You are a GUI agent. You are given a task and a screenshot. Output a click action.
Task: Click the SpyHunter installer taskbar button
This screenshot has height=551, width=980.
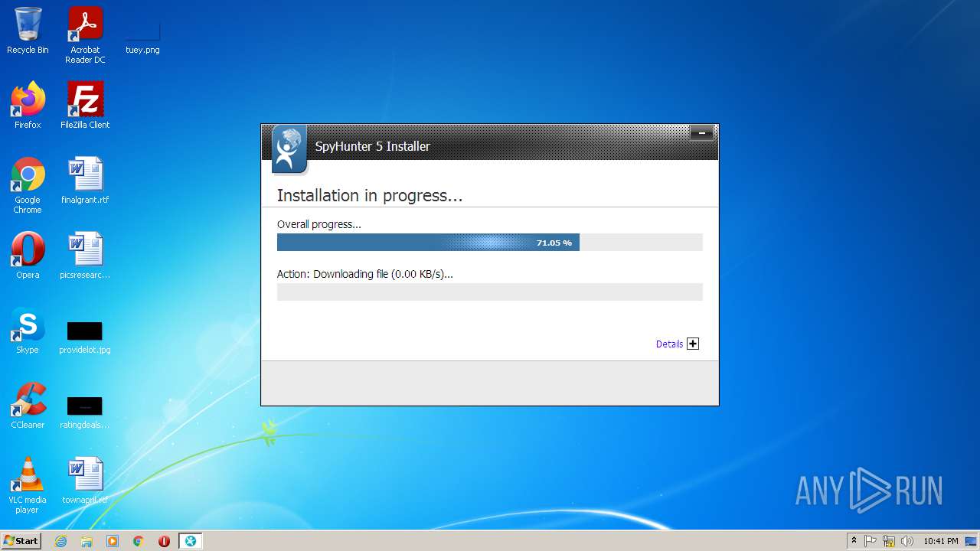pos(190,541)
